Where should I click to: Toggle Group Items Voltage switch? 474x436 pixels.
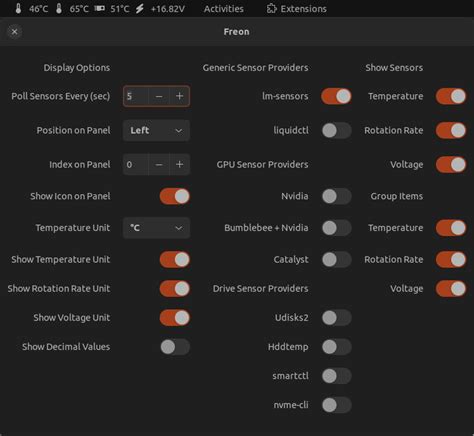click(x=451, y=289)
